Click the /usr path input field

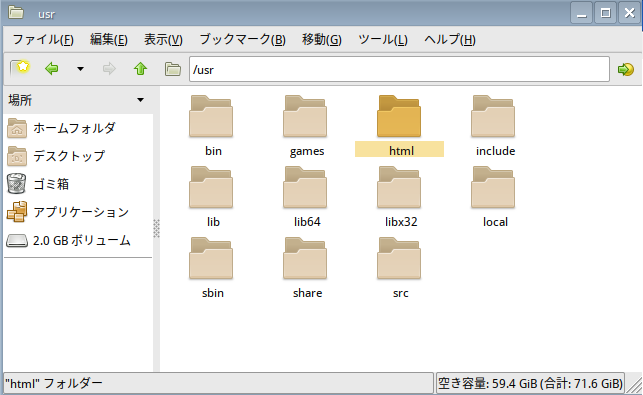pyautogui.click(x=399, y=69)
